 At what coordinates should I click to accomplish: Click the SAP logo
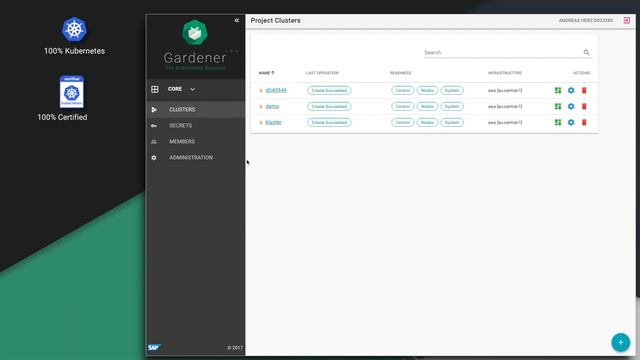coord(154,347)
